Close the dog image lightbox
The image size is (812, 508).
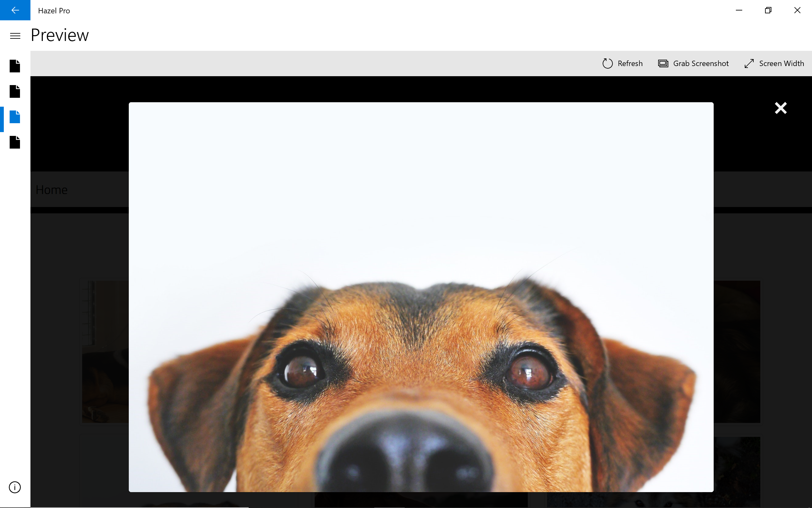coord(781,108)
